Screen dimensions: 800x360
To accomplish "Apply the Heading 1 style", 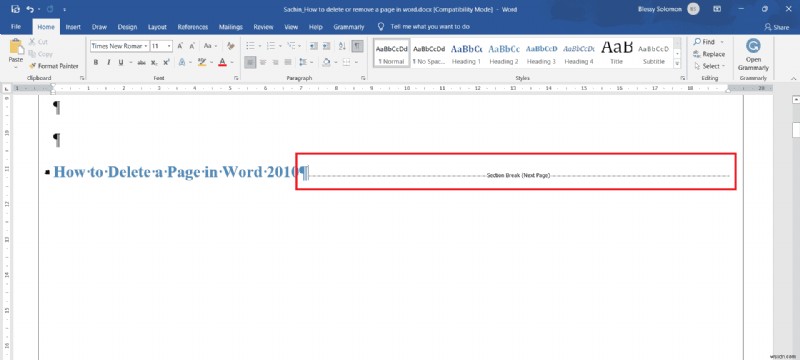I will pyautogui.click(x=466, y=53).
